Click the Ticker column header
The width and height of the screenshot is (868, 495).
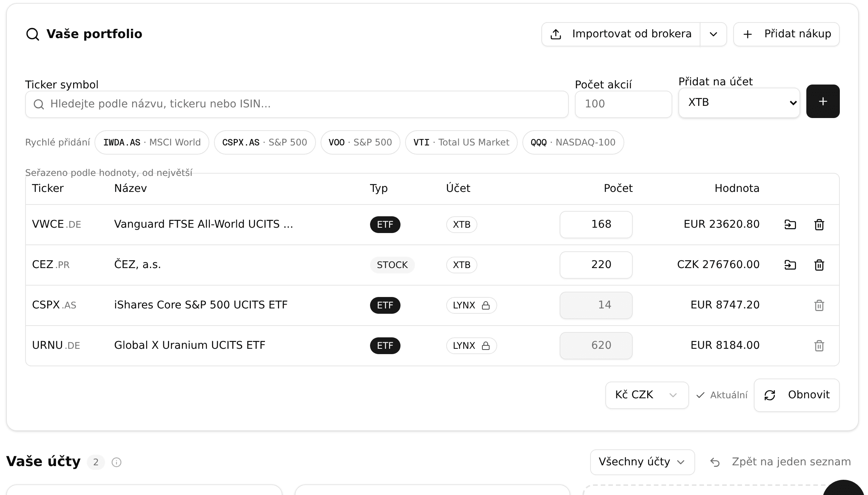(48, 188)
